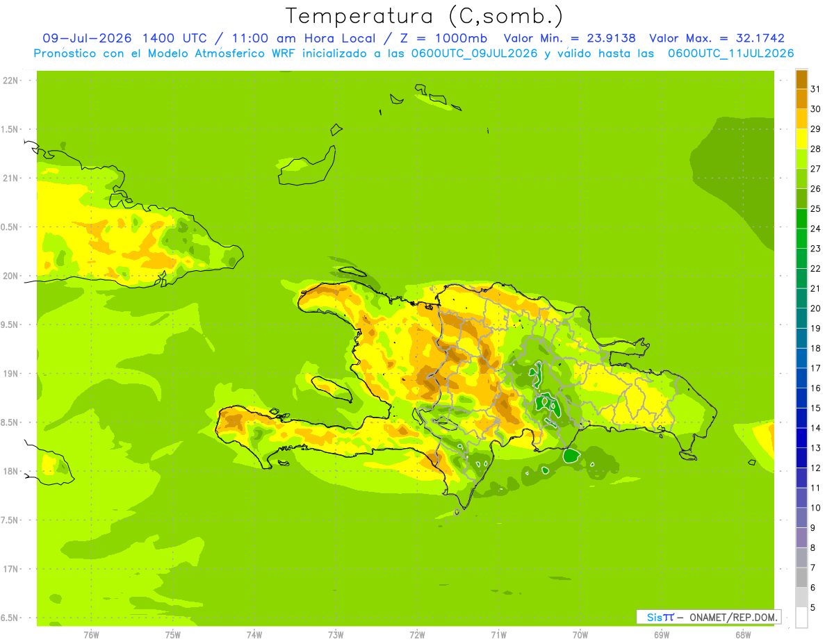Click the title "Temperatura (C,somb.)"

425,16
